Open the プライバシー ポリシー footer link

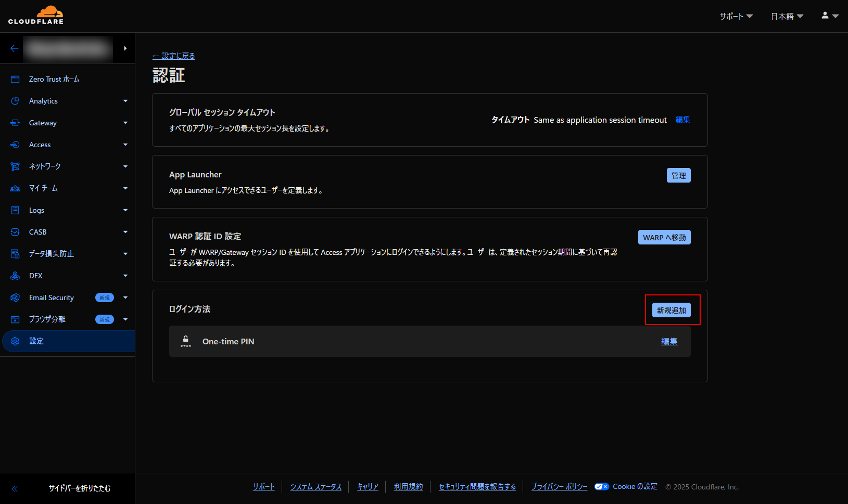coord(560,487)
